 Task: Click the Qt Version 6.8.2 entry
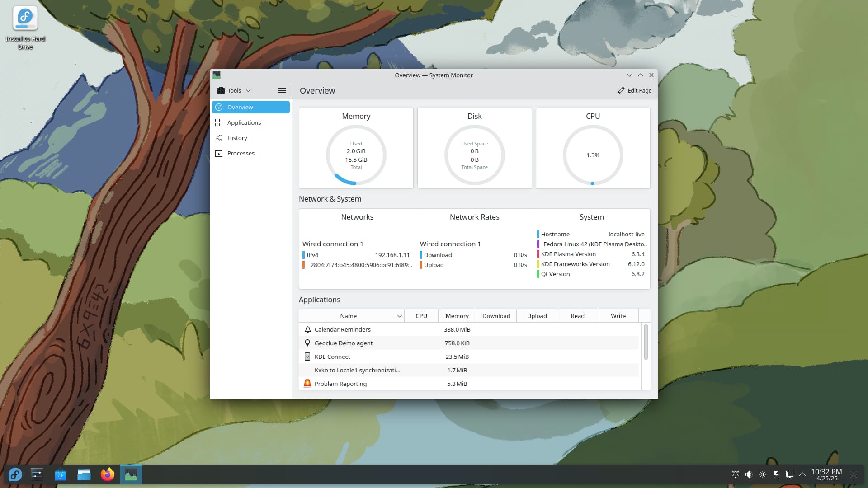[593, 274]
